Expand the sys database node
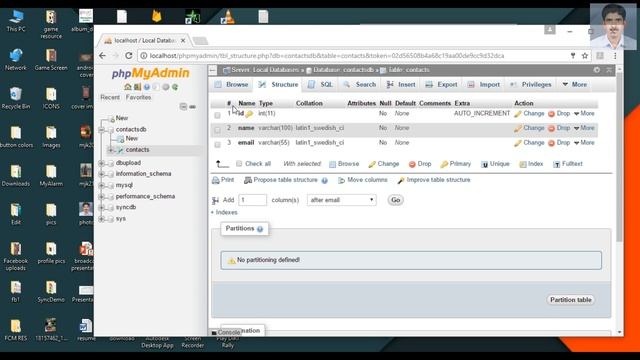 [x=102, y=219]
